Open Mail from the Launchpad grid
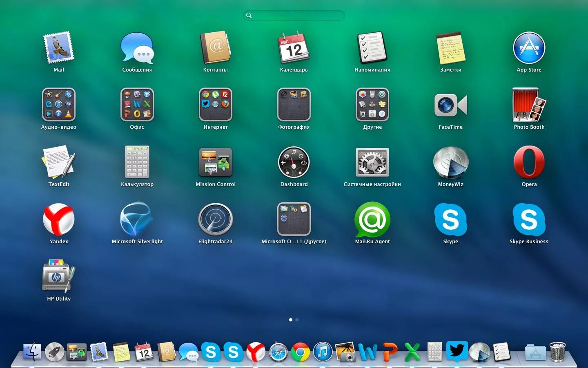This screenshot has width=588, height=368. [x=59, y=48]
